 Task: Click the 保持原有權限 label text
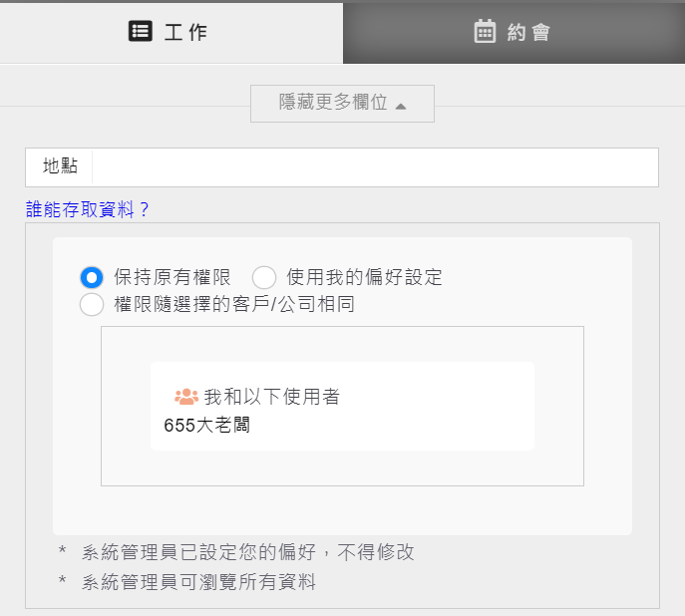[172, 277]
